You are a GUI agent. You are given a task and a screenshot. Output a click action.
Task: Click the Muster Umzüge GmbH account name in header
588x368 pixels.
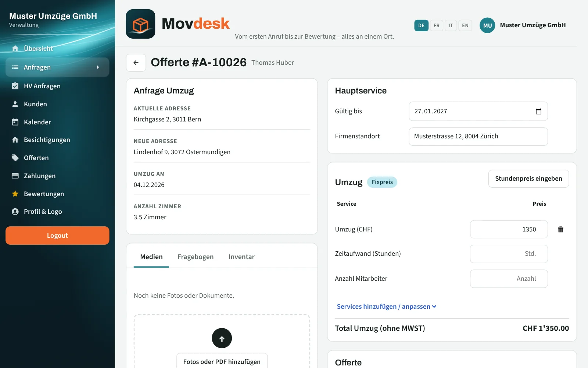click(x=533, y=25)
